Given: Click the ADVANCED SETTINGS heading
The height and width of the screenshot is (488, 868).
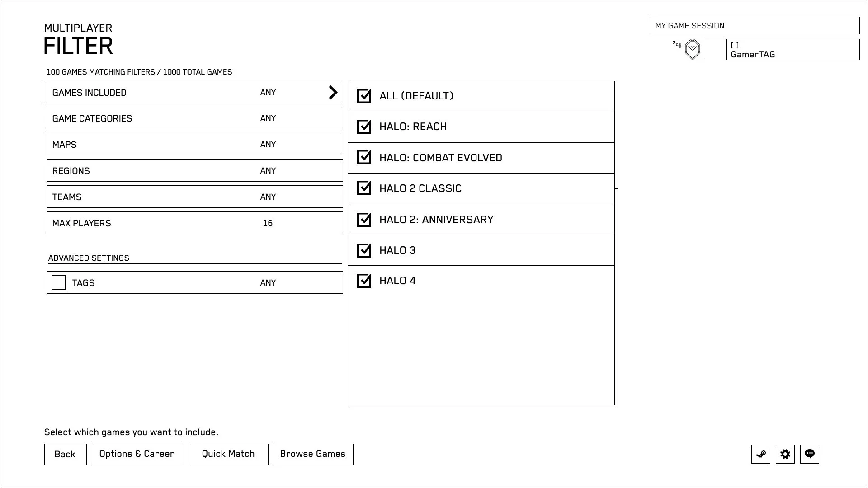Looking at the screenshot, I should coord(89,258).
